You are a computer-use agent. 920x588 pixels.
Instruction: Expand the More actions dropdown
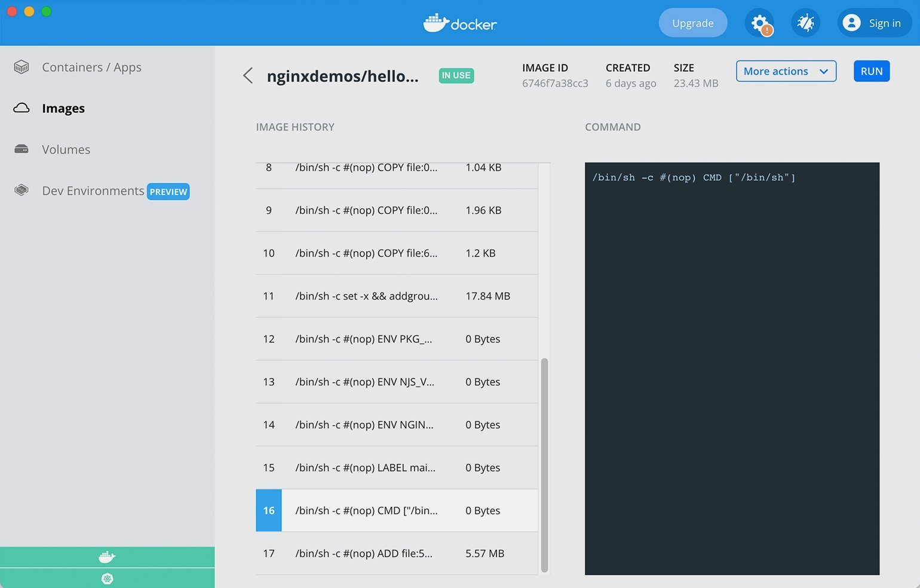pos(786,71)
